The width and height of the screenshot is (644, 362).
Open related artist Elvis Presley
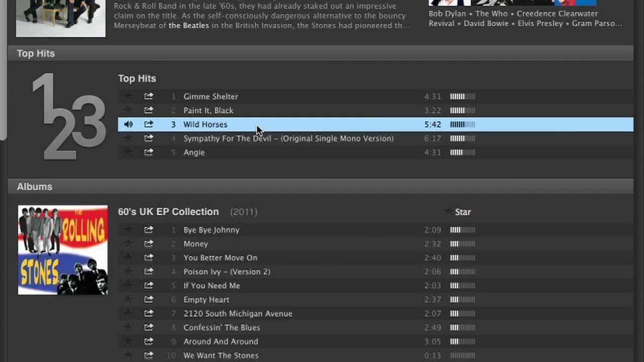(x=540, y=23)
